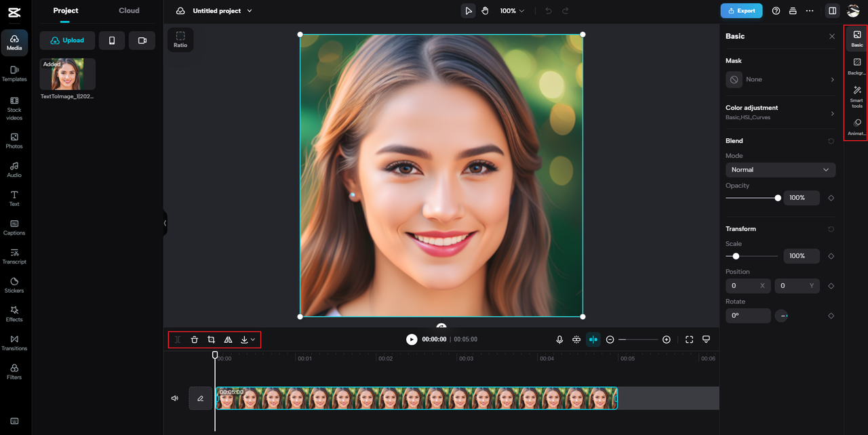The width and height of the screenshot is (868, 435).
Task: Open the Effects panel
Action: click(14, 314)
